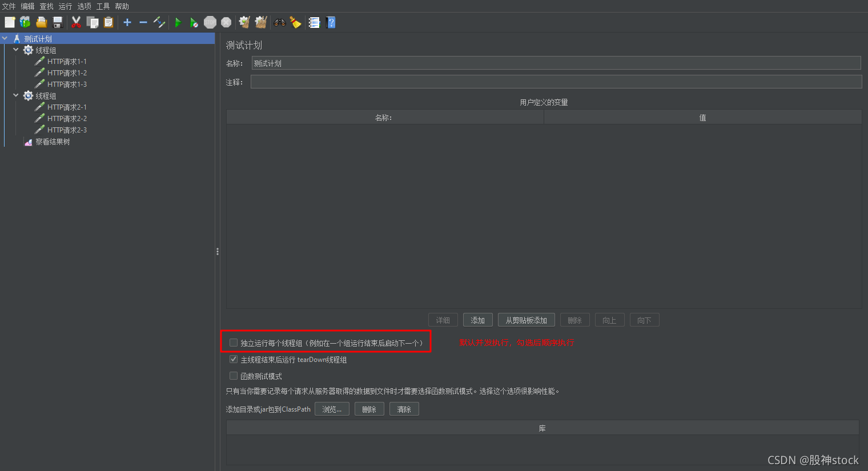Click the Shutdown (X) icon
The image size is (868, 471).
[226, 22]
